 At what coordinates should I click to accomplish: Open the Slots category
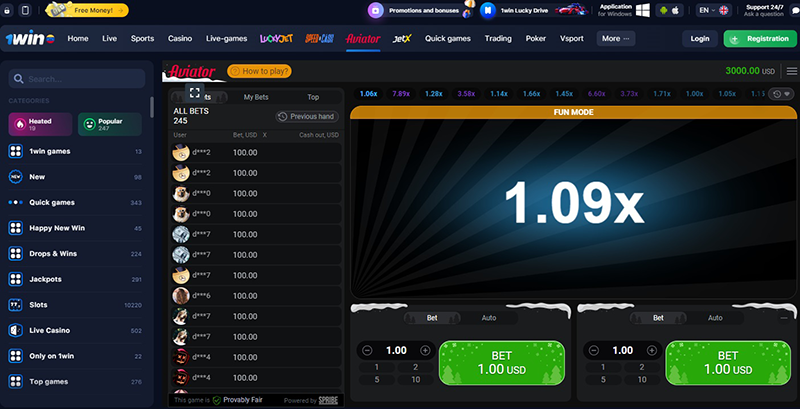75,305
